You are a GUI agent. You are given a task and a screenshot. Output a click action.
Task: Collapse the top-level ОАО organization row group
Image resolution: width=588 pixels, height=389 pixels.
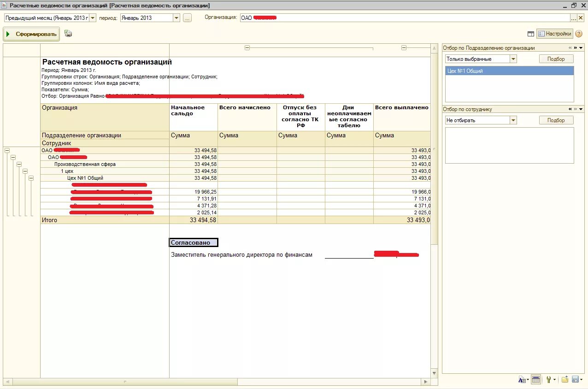click(x=7, y=150)
